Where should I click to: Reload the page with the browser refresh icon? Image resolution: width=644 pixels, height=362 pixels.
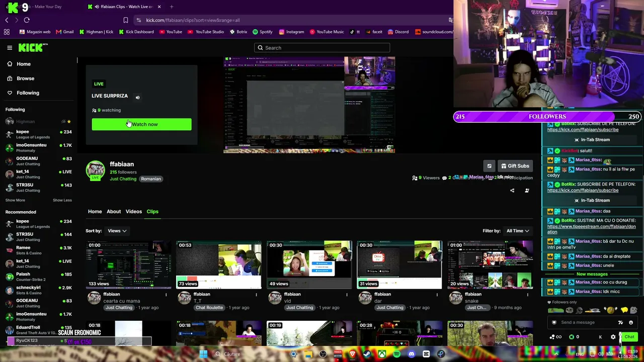click(27, 20)
